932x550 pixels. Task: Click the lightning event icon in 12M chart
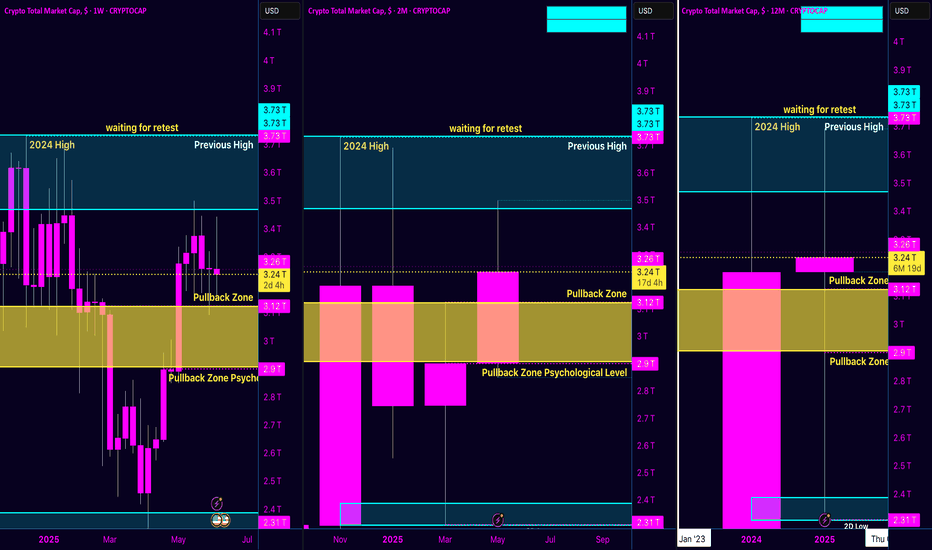click(x=824, y=520)
